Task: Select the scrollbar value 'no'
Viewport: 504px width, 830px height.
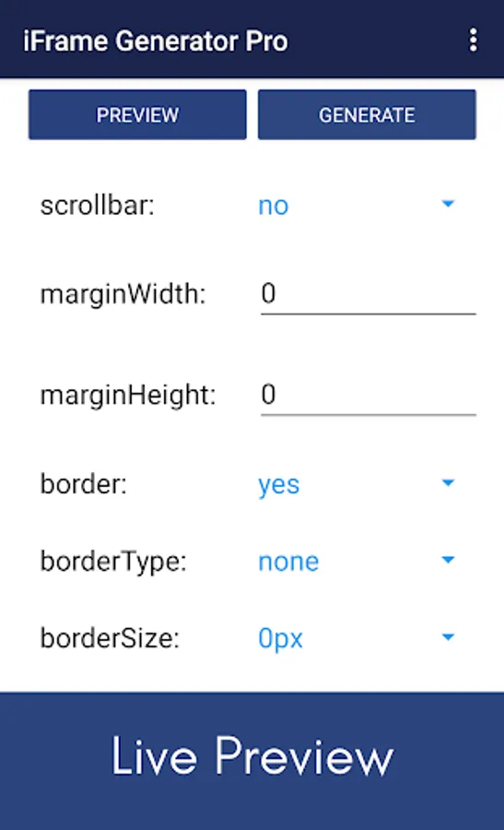Action: [x=274, y=206]
